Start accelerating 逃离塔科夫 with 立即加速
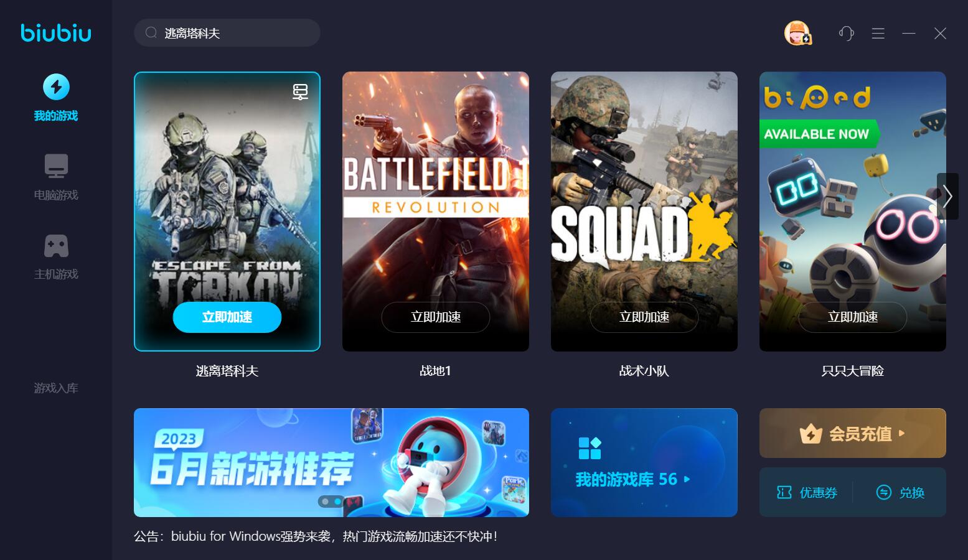 227,317
